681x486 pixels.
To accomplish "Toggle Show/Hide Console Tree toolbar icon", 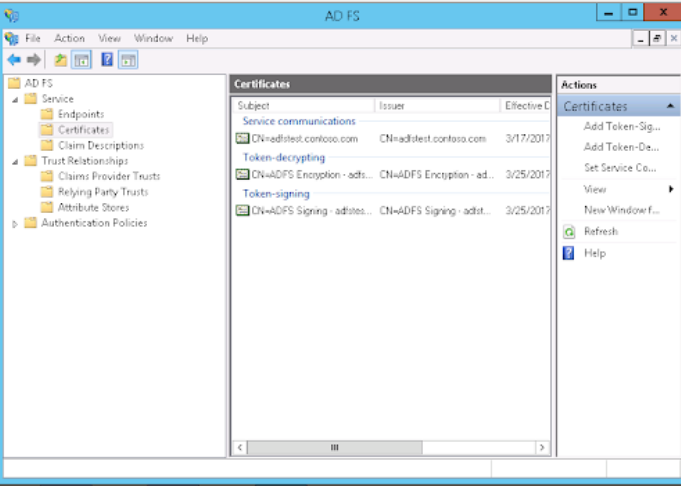I will (x=81, y=60).
